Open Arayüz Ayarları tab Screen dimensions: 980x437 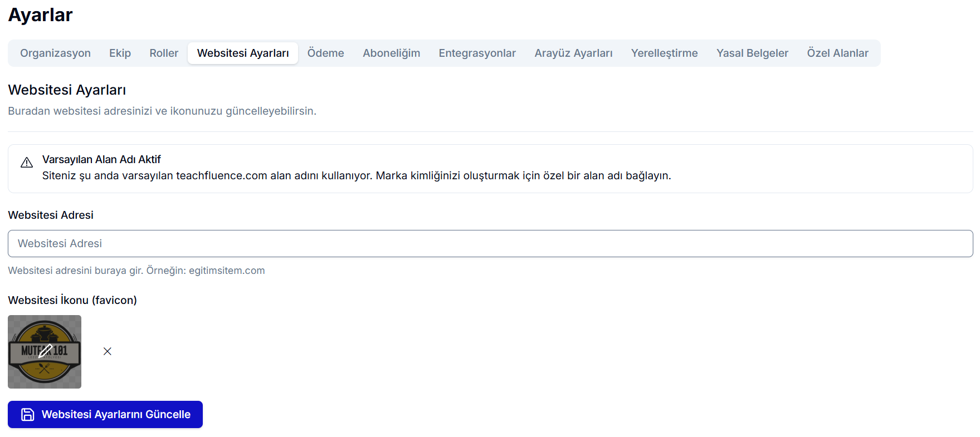tap(573, 53)
